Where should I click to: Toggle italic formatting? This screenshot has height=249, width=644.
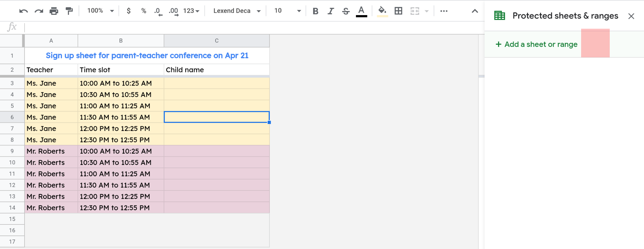pos(330,11)
